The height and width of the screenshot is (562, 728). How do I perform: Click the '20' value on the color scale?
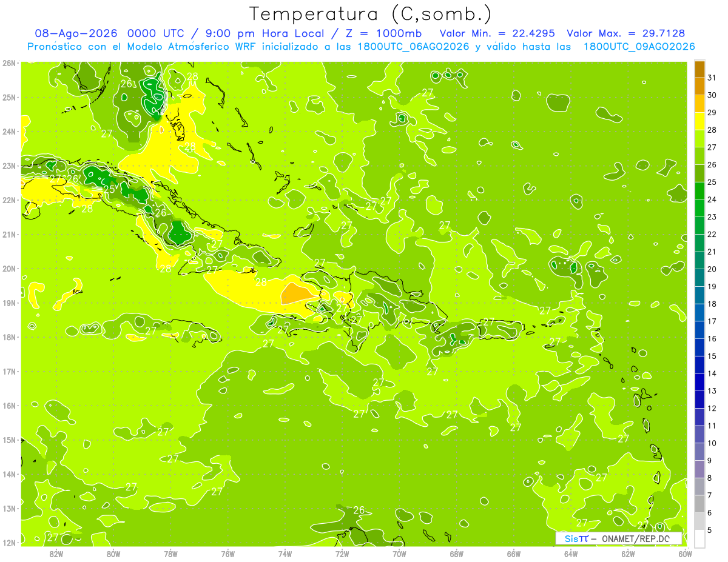[x=712, y=269]
